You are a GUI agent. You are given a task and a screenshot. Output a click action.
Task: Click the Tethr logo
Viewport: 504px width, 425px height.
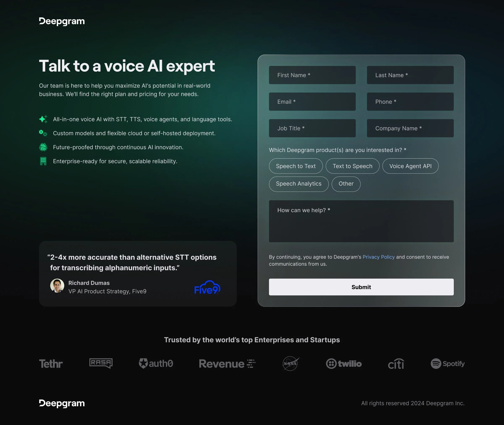click(51, 364)
